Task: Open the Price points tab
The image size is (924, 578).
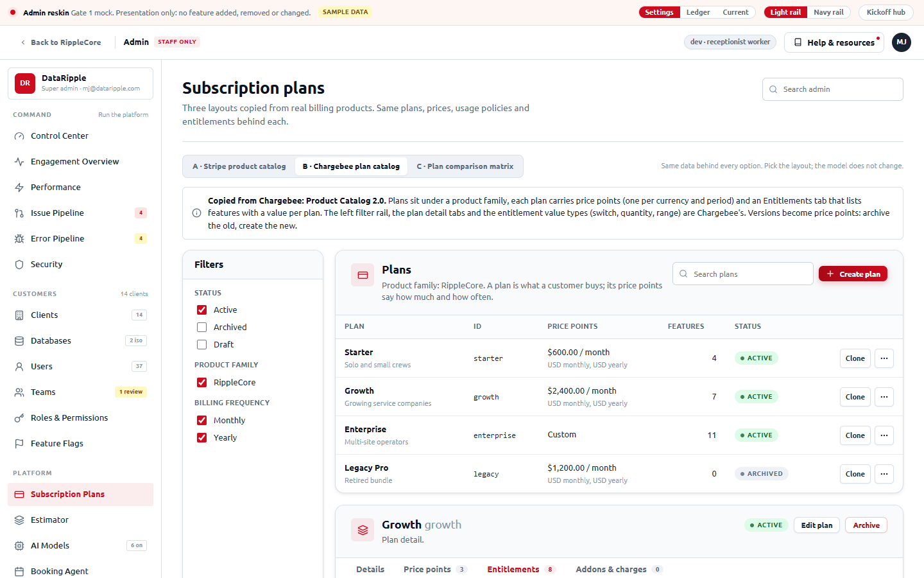Action: click(435, 569)
